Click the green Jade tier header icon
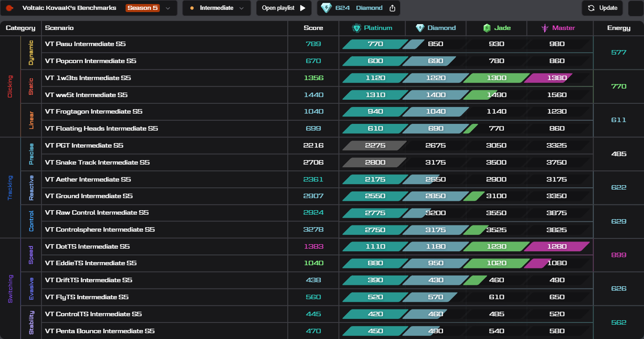This screenshot has width=644, height=339. click(487, 28)
